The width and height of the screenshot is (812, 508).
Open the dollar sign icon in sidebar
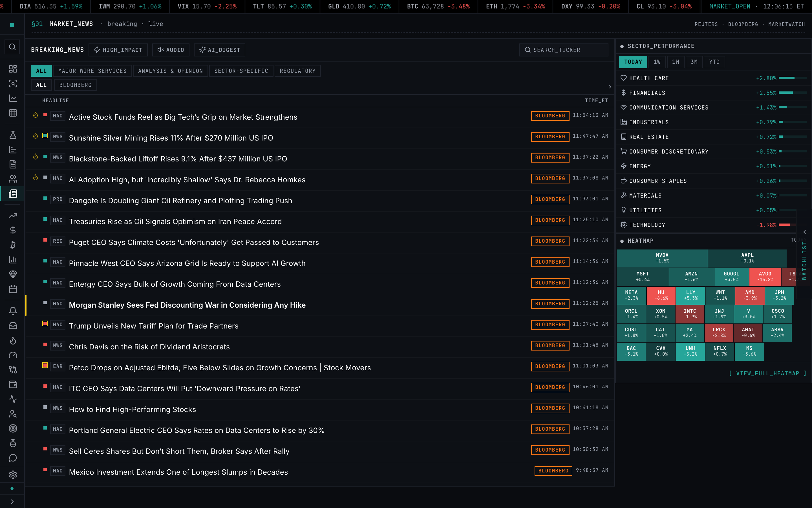coord(13,230)
